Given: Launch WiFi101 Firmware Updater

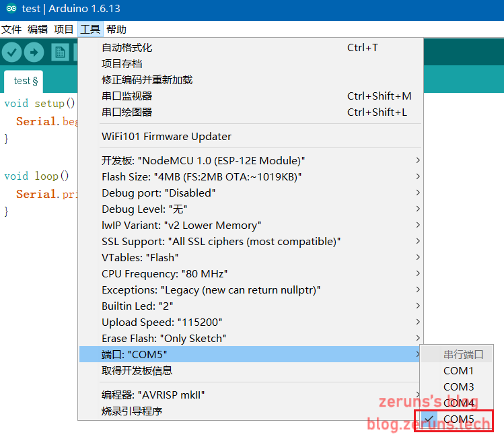Looking at the screenshot, I should tap(166, 136).
